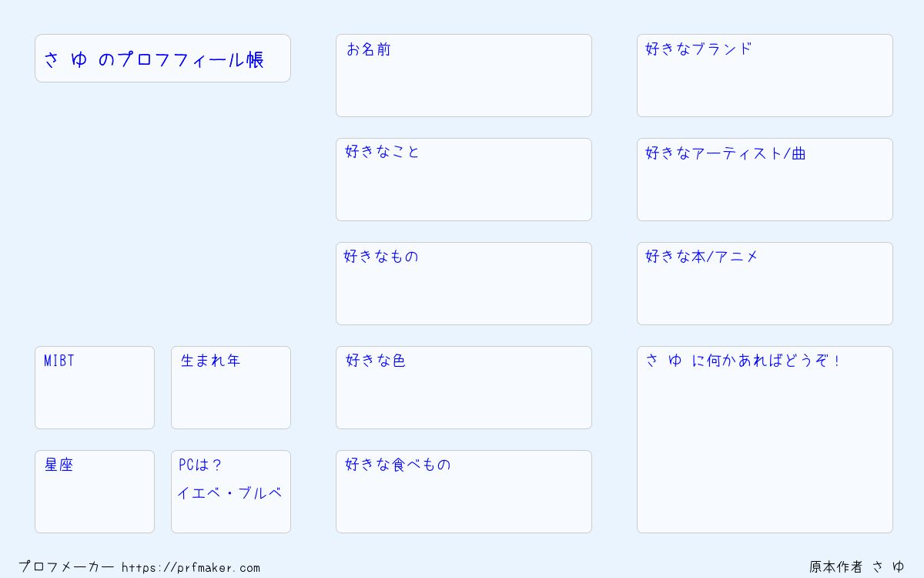Select the お名前 field box

click(464, 76)
